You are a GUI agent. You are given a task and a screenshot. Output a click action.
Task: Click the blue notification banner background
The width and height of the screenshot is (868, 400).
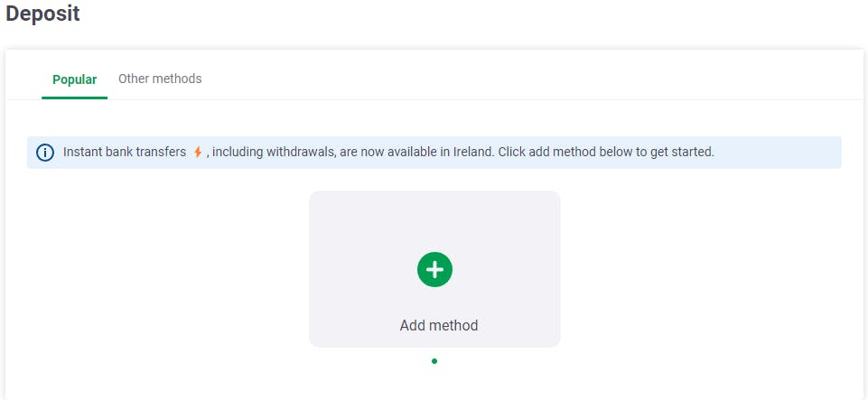[x=434, y=153]
